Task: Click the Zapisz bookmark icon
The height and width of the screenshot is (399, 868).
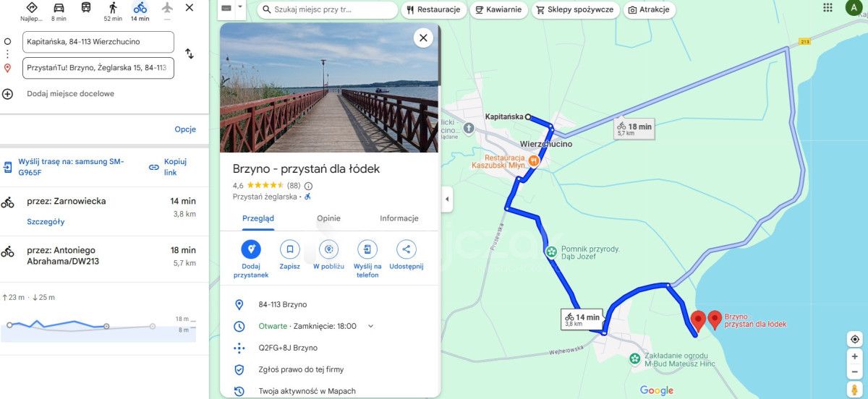Action: (289, 249)
